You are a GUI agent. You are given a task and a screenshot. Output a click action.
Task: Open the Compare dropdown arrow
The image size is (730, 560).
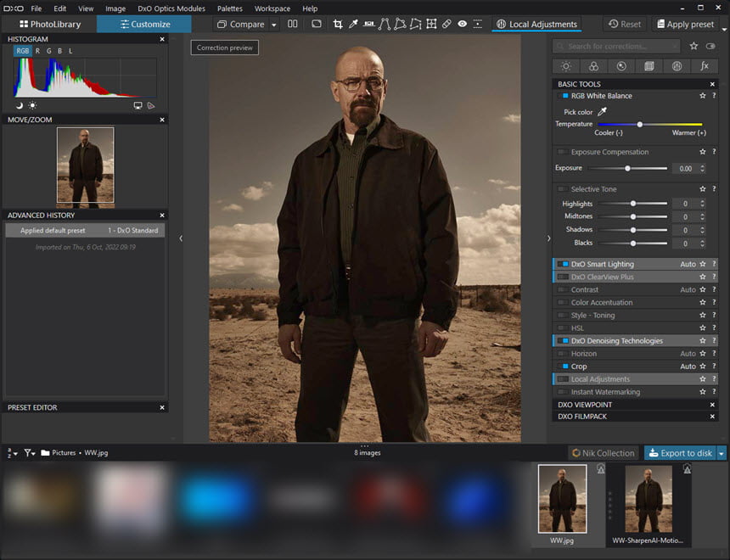273,25
